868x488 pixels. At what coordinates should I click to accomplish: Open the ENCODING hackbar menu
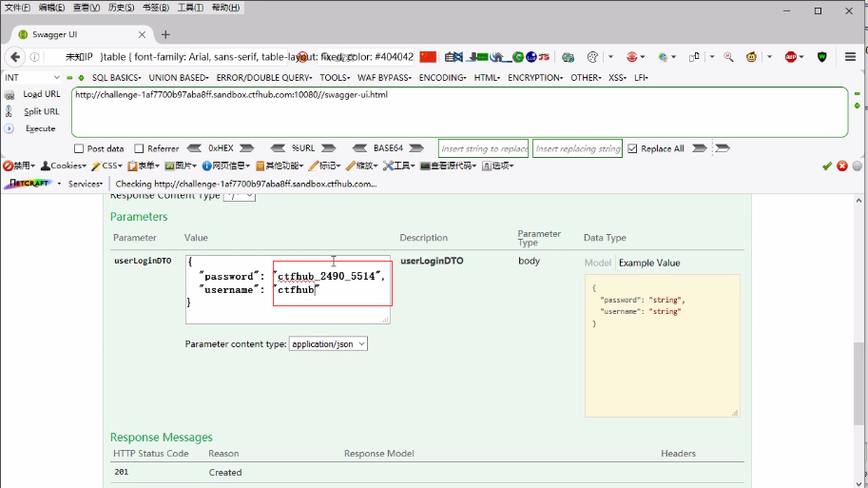(x=442, y=77)
